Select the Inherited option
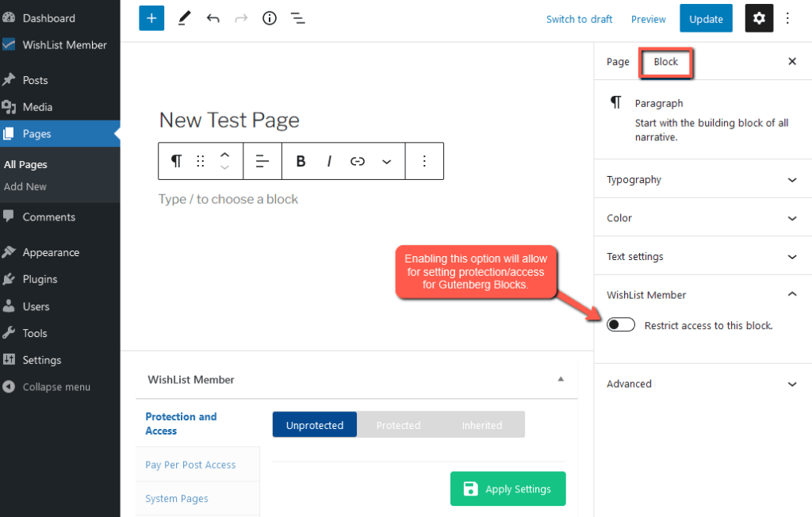The width and height of the screenshot is (812, 517). tap(482, 425)
